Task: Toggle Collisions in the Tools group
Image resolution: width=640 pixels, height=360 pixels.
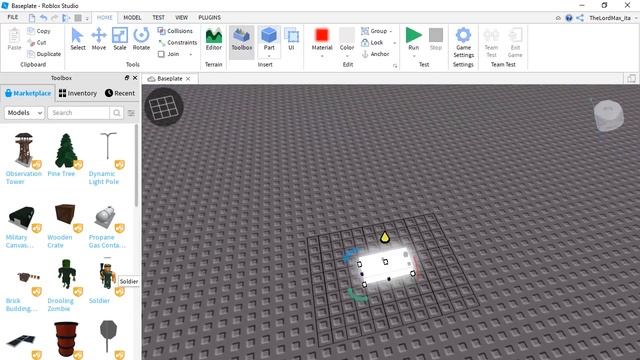Action: pyautogui.click(x=175, y=31)
